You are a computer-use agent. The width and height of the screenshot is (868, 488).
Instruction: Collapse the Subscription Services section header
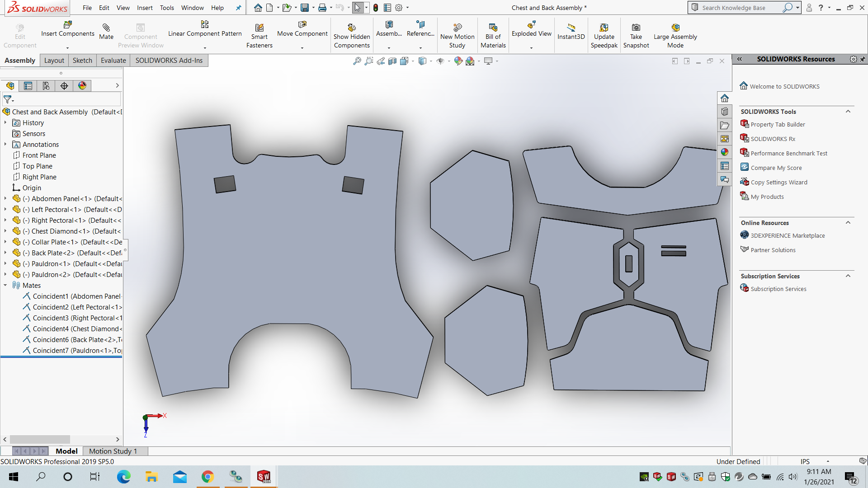click(848, 276)
